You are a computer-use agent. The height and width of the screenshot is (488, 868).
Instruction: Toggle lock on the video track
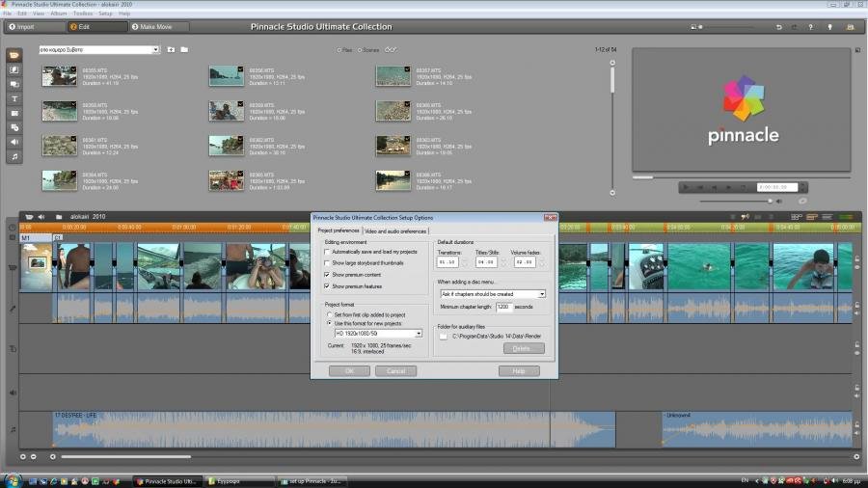857,259
